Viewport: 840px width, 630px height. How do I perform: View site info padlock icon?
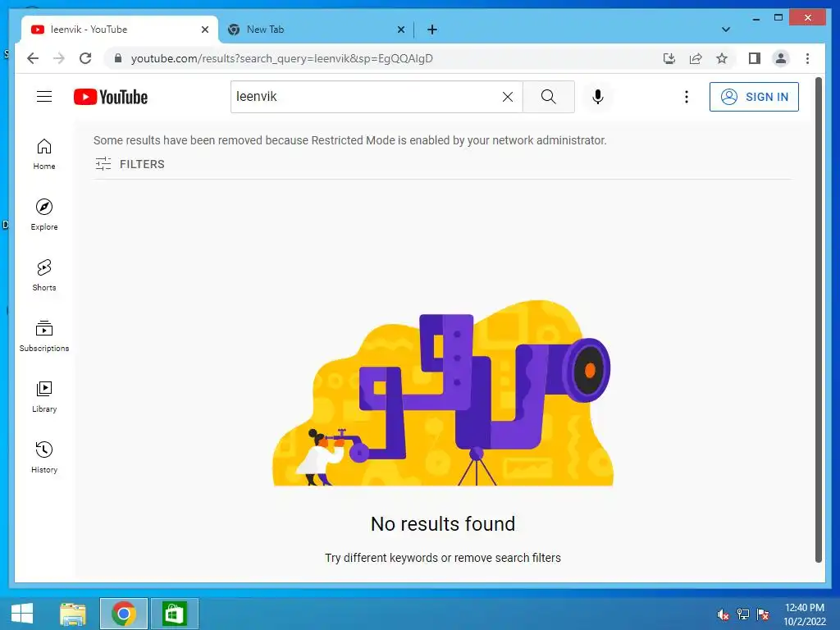[x=118, y=58]
